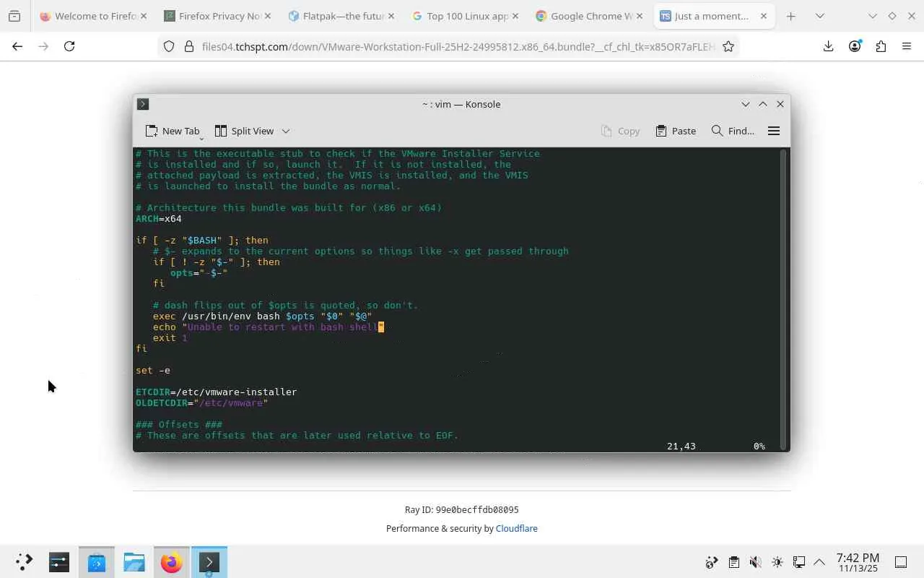Close the Google Chrome tab
The height and width of the screenshot is (578, 924).
[640, 16]
